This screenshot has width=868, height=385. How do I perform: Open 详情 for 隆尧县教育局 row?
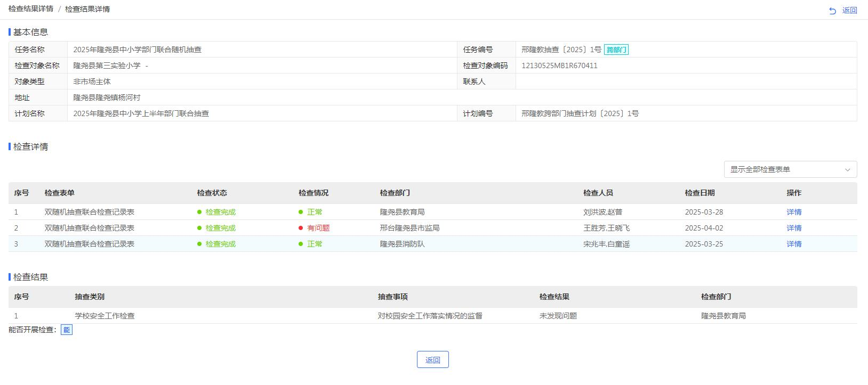tap(794, 212)
